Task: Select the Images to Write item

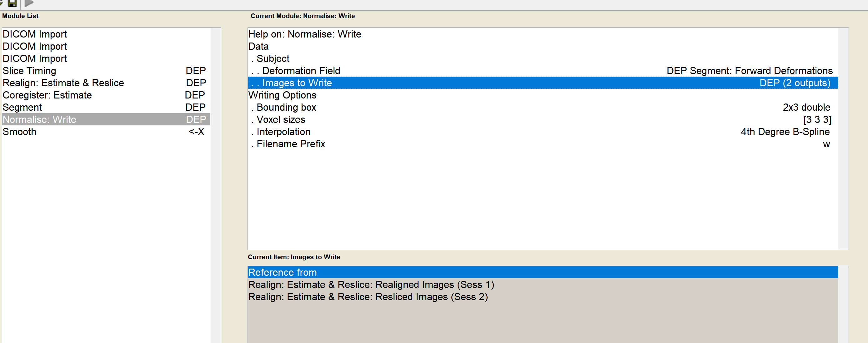Action: tap(543, 83)
